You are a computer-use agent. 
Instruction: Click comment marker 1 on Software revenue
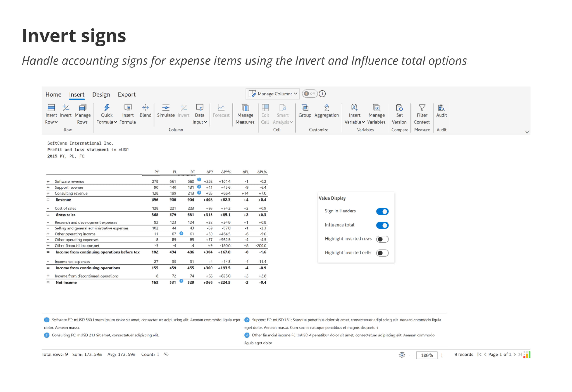tap(199, 179)
